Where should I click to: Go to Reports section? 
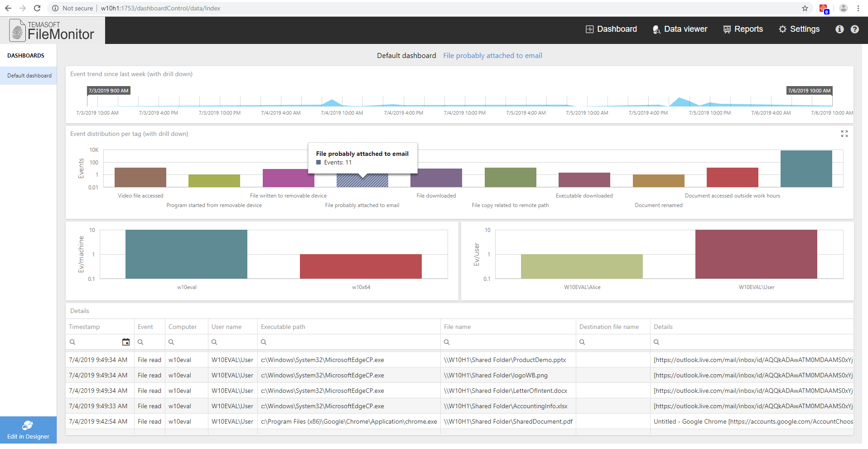click(x=743, y=29)
